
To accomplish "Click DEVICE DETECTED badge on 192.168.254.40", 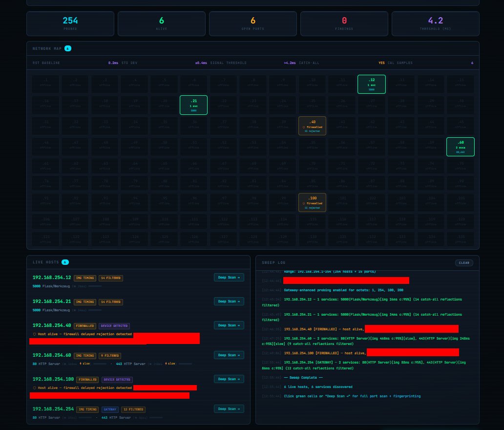I will (114, 326).
